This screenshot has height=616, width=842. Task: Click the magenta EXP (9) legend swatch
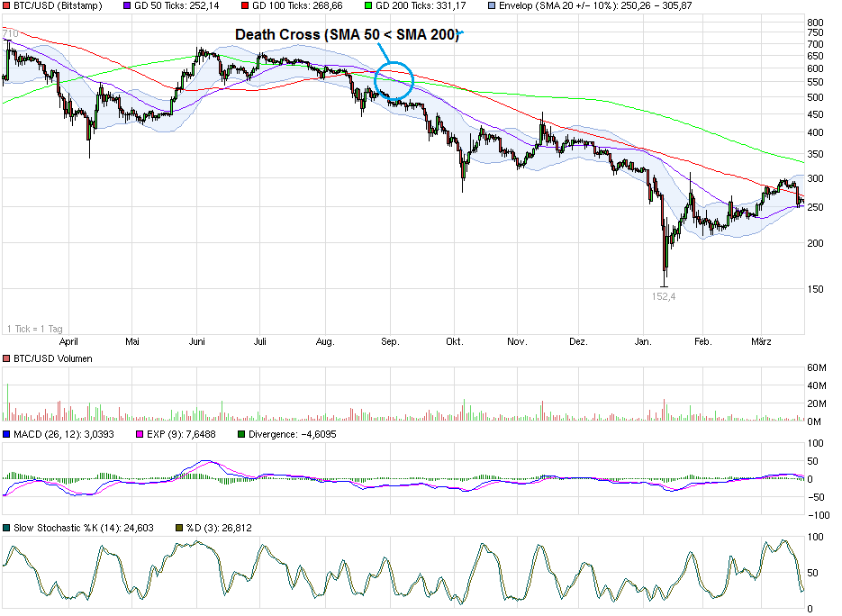coord(140,434)
